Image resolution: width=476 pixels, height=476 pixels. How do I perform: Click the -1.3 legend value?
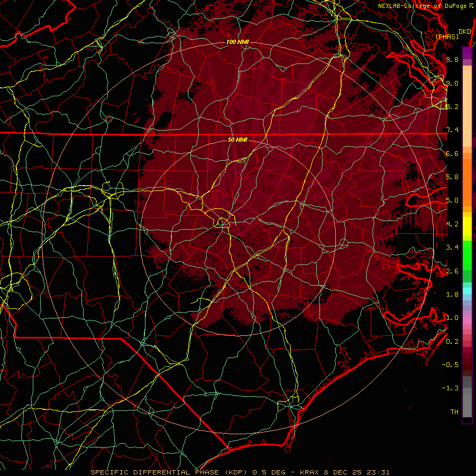(x=450, y=388)
